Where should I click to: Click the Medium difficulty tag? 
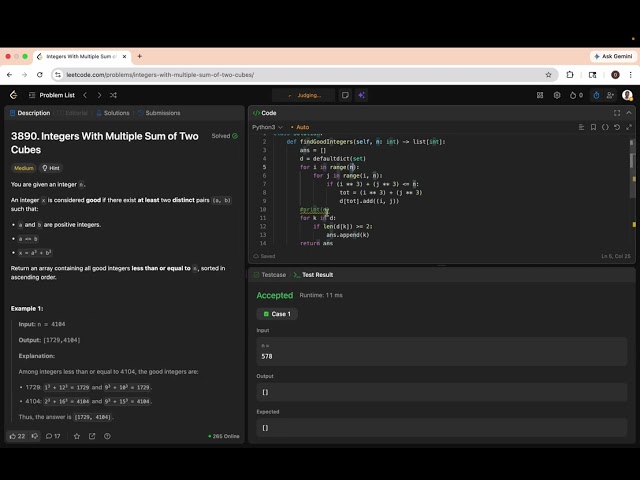pos(24,168)
